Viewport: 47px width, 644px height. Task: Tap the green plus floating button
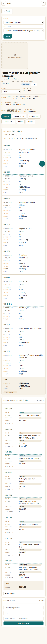[42, 163]
